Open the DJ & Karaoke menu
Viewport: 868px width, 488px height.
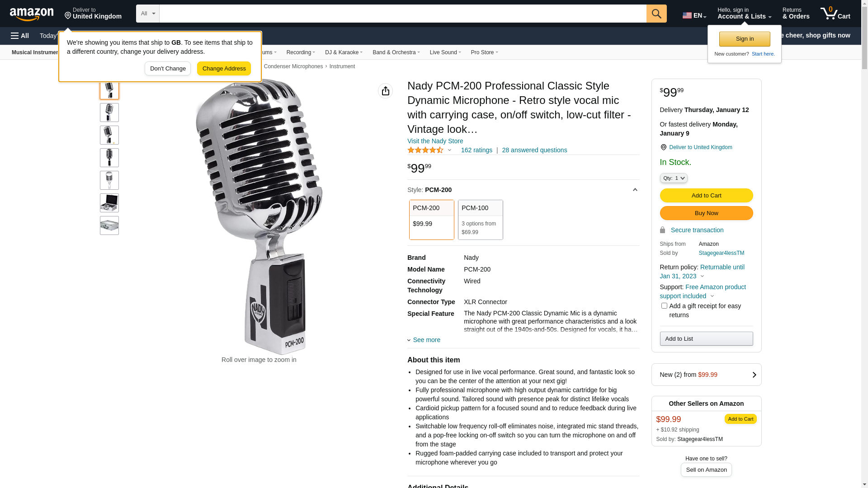tap(344, 52)
